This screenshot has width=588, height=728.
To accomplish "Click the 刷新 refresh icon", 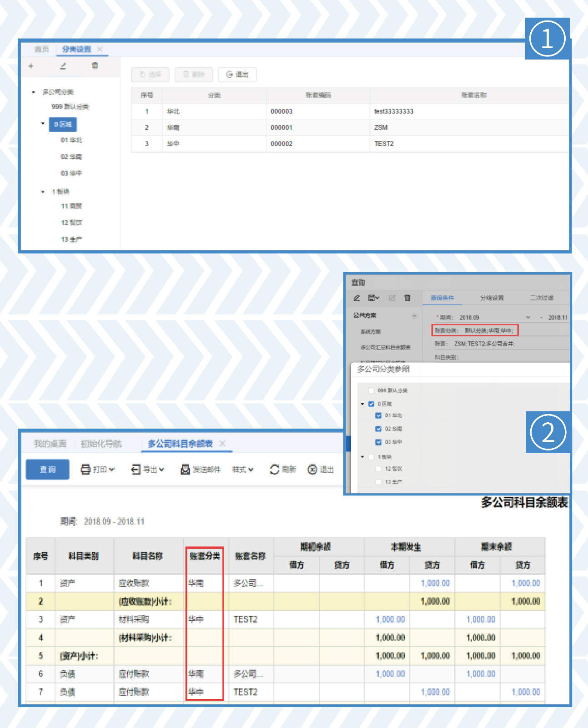I will pos(274,469).
